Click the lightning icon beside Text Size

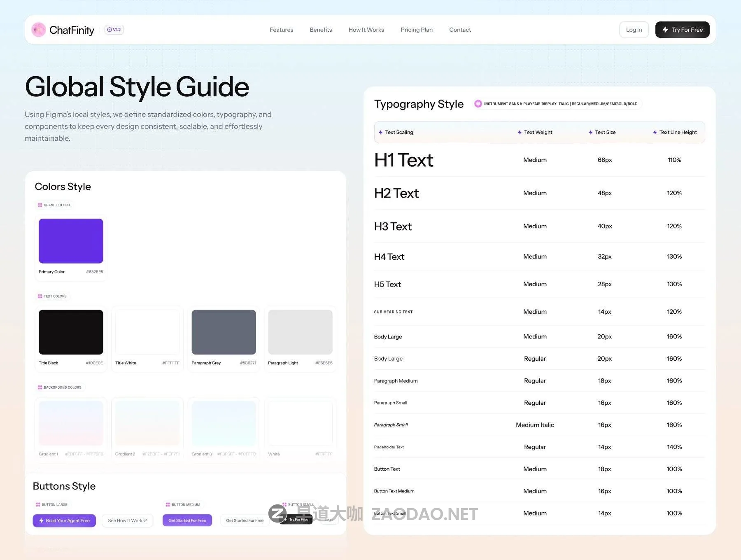click(591, 132)
